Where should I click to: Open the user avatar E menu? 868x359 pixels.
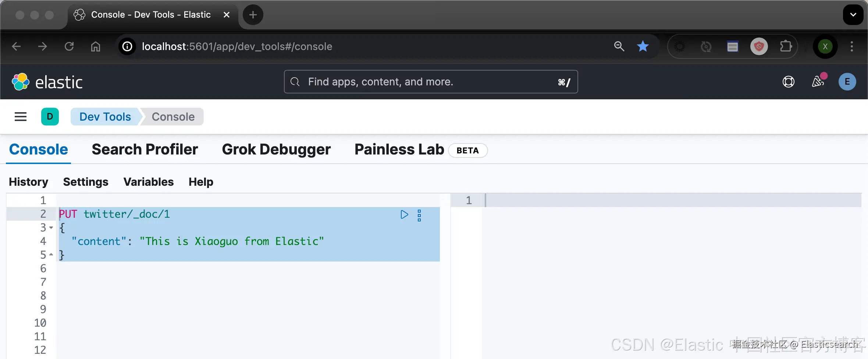(847, 82)
